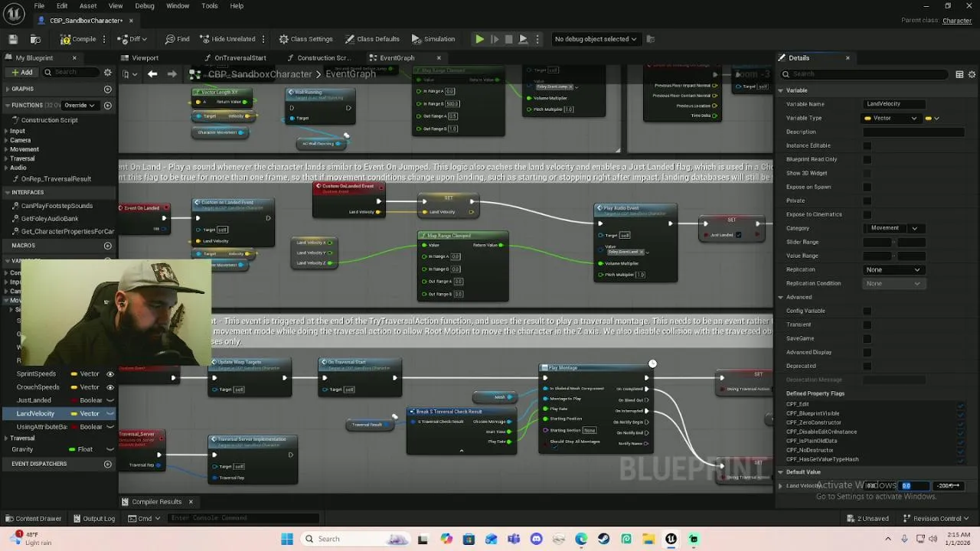Add a new macro
980x551 pixels.
(107, 246)
